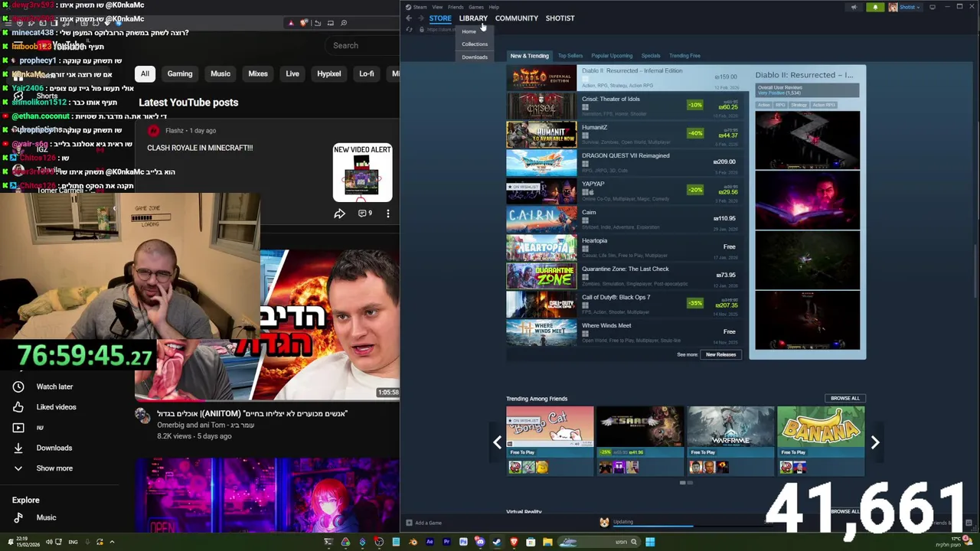Switch to Popular Upcoming tab

pos(612,56)
